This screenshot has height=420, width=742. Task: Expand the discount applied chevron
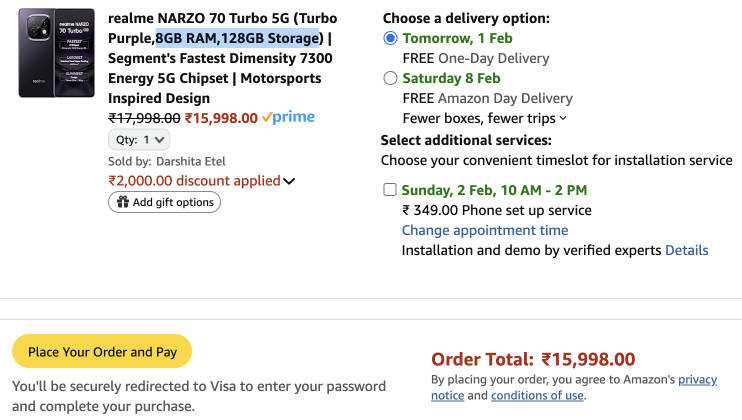289,181
